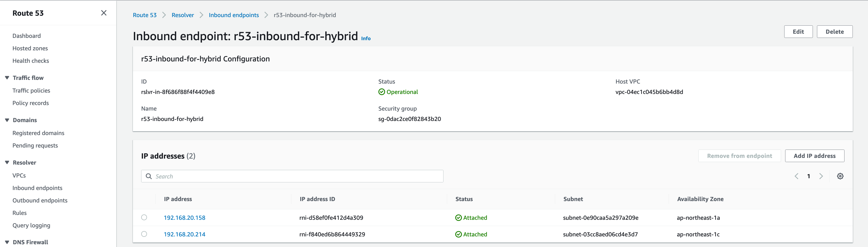Click the Operational status check icon

coord(381,92)
